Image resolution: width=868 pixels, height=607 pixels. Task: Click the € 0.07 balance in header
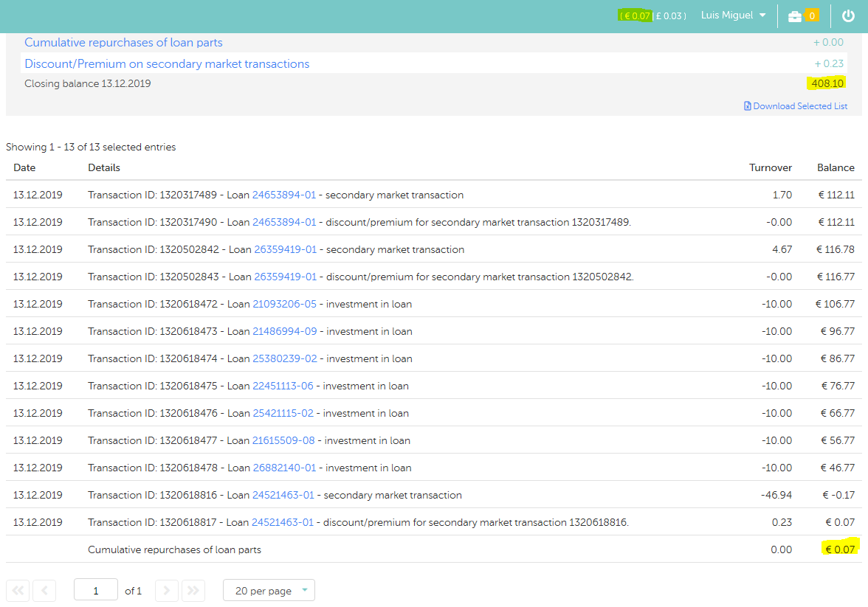point(636,16)
